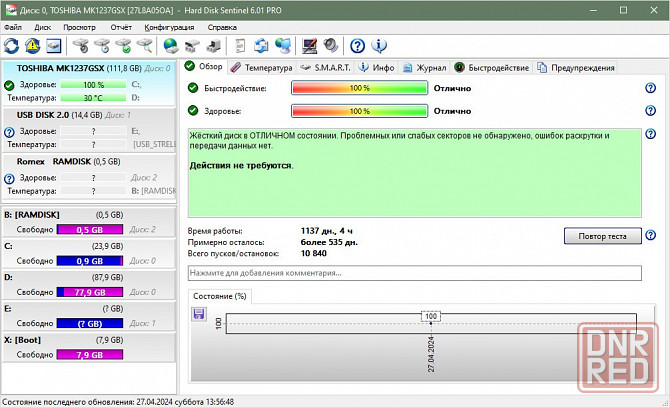Click the D: free space 77,9 GB bar
This screenshot has height=408, width=670.
pyautogui.click(x=90, y=292)
